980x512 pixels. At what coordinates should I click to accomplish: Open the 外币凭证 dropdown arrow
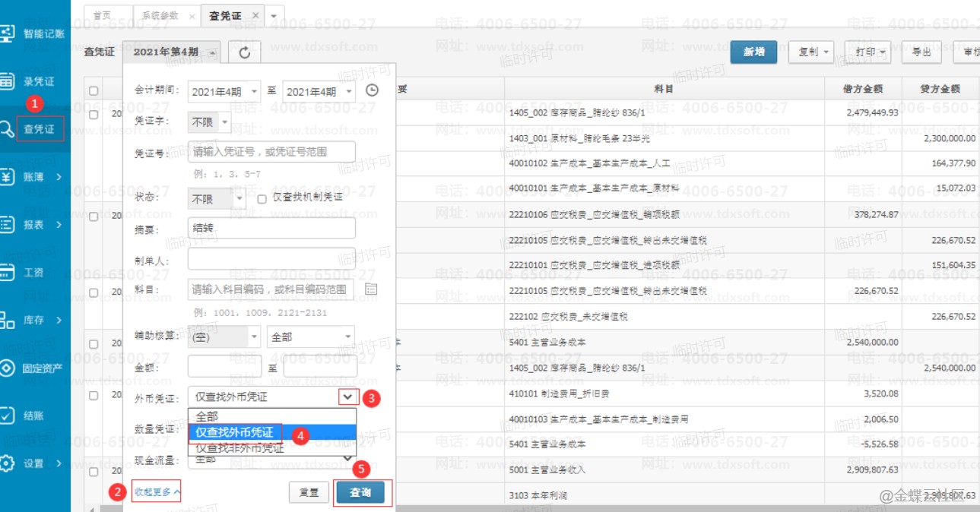pos(348,396)
